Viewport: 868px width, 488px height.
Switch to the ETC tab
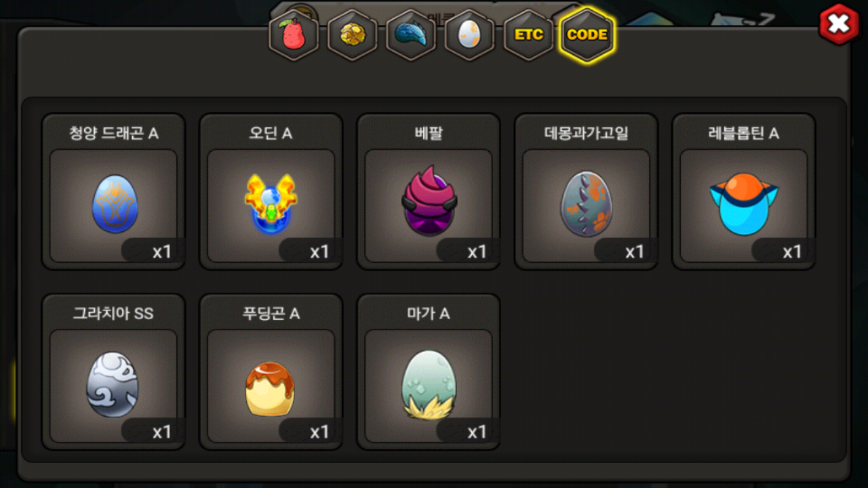(x=528, y=35)
